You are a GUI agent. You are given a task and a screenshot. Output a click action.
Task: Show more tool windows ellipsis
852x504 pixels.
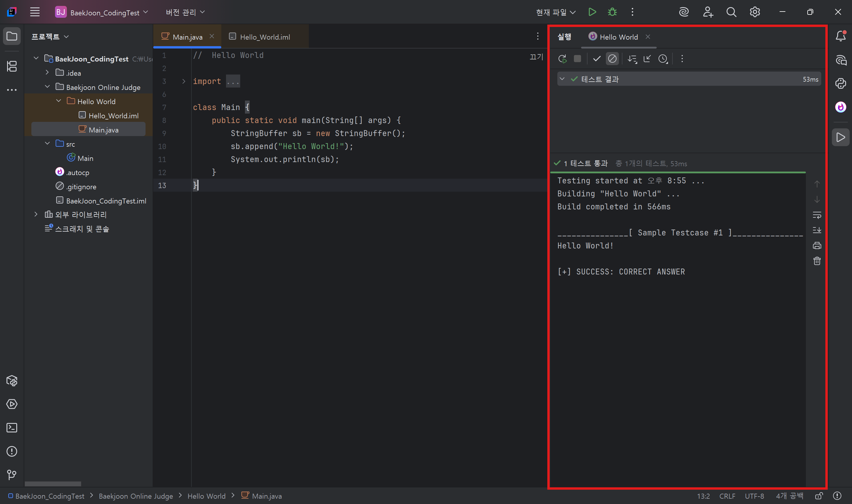(12, 90)
